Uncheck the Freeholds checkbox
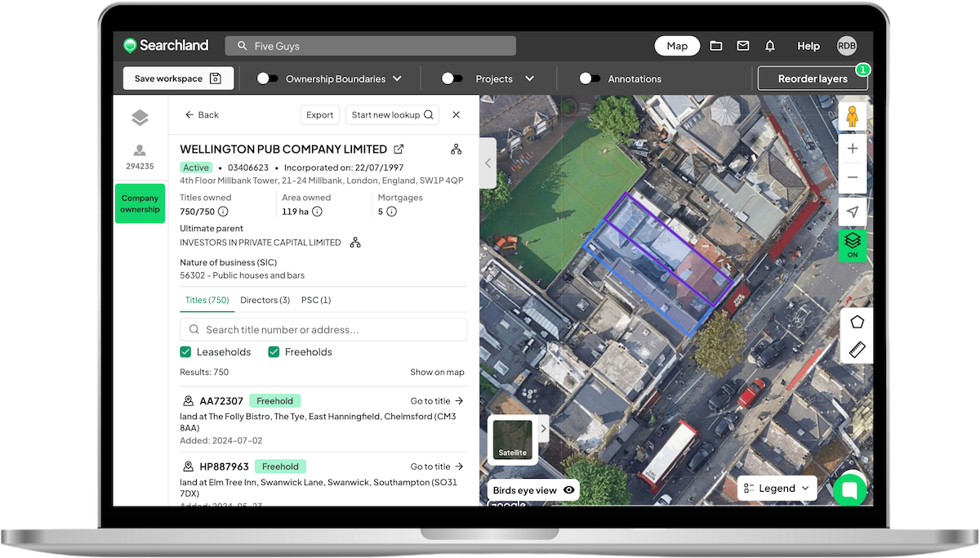The image size is (980, 558). [x=274, y=352]
